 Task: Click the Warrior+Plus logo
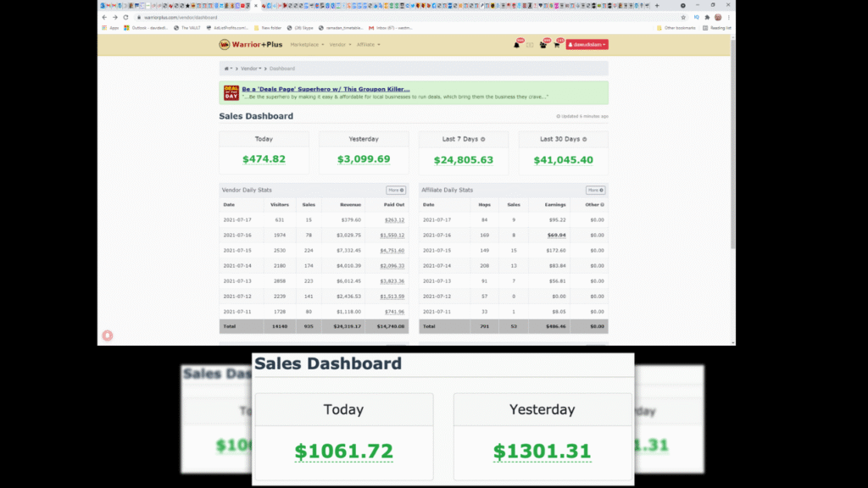click(x=252, y=44)
